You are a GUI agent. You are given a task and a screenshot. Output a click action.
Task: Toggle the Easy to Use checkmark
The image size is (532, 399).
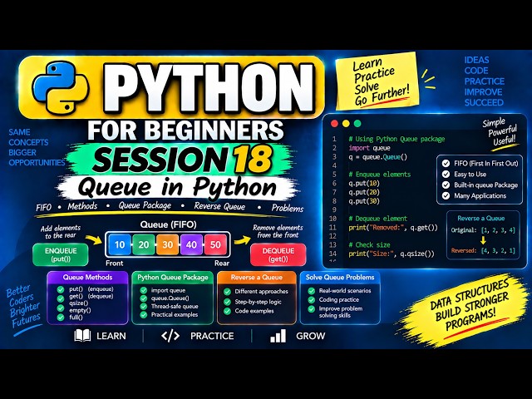(446, 175)
